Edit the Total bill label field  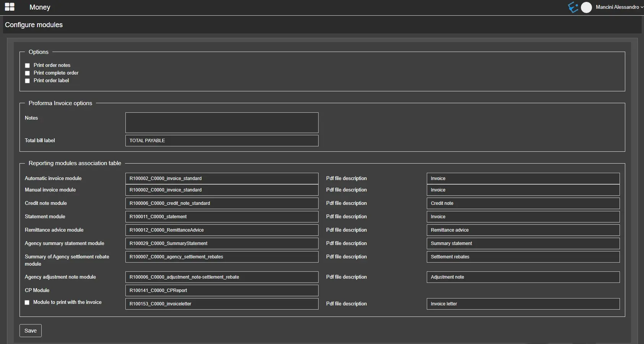tap(222, 141)
